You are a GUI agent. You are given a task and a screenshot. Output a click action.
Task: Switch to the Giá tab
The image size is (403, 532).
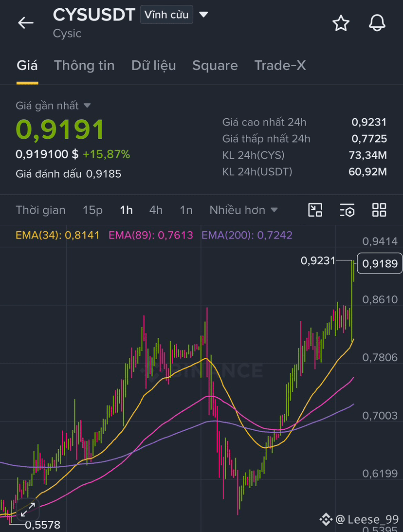pyautogui.click(x=27, y=66)
